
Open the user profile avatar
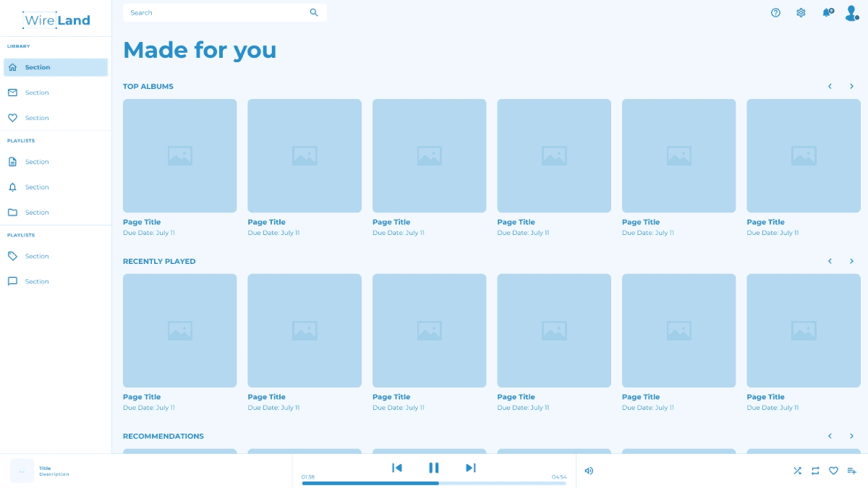point(851,12)
